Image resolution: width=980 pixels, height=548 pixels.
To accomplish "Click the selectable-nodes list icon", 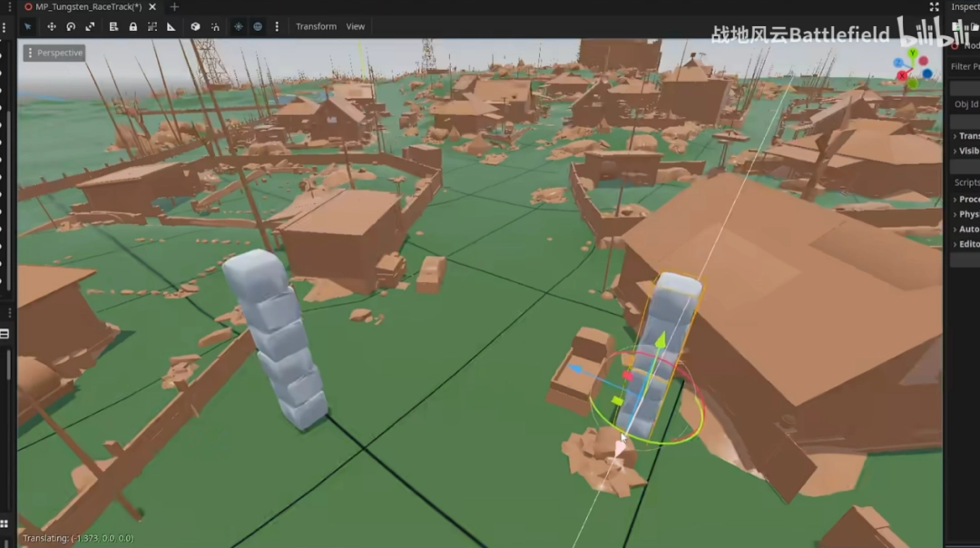I will [113, 26].
